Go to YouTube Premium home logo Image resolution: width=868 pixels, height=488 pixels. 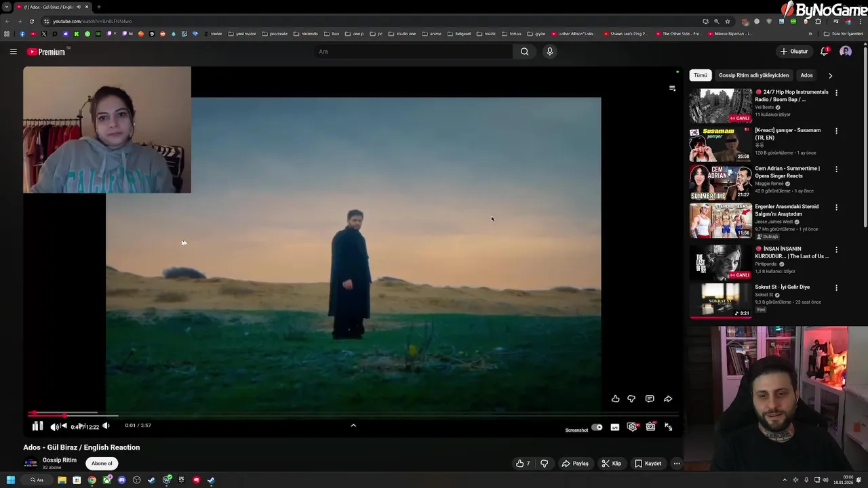click(x=46, y=52)
